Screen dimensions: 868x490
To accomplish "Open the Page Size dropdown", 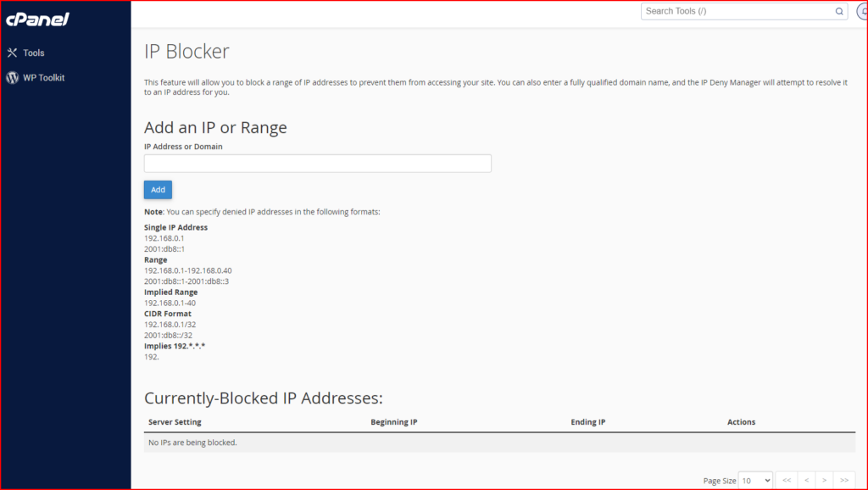I will 755,480.
